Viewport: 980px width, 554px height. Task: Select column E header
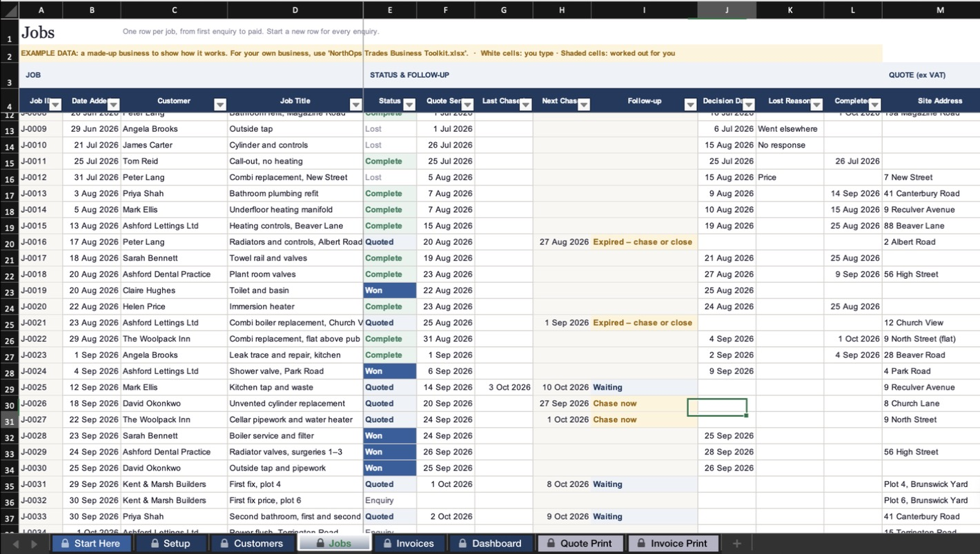390,10
